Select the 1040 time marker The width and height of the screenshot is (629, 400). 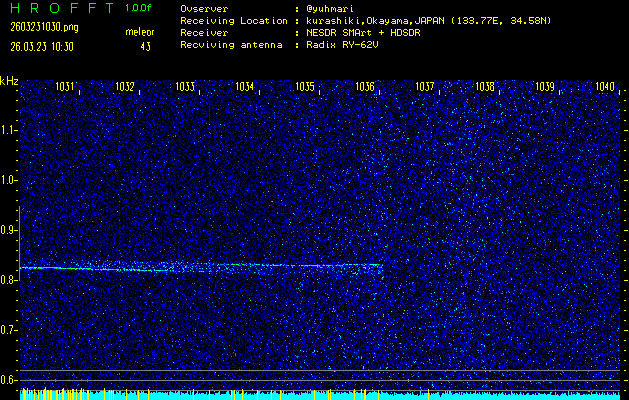point(604,87)
